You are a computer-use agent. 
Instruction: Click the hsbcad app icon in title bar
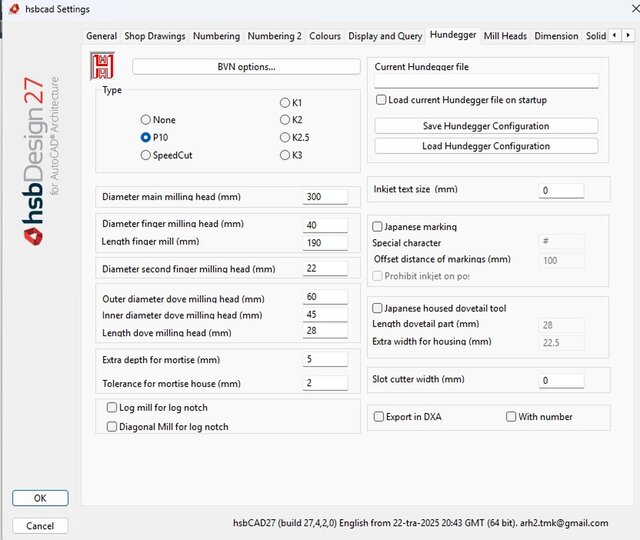(14, 9)
